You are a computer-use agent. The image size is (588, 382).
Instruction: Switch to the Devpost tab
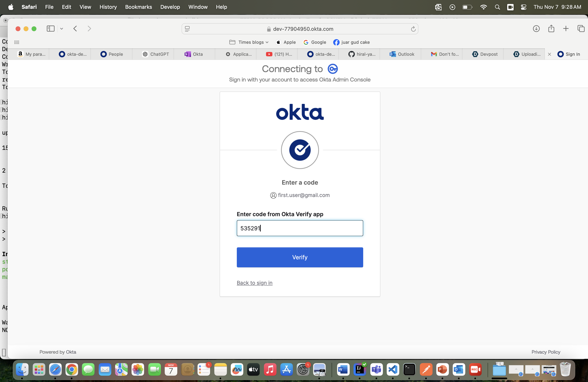click(x=485, y=54)
